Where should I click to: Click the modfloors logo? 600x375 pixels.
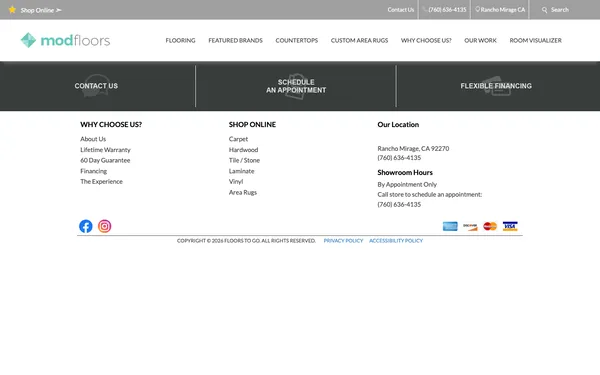pos(65,40)
